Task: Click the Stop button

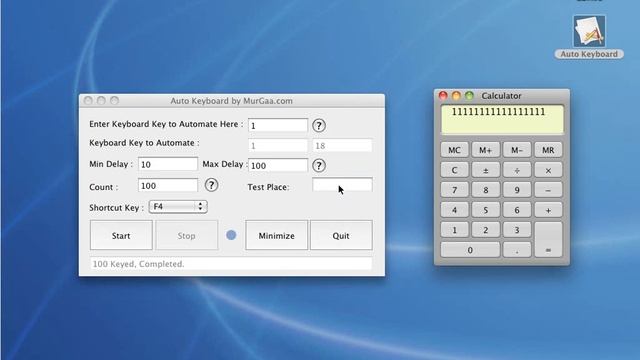Action: pyautogui.click(x=187, y=236)
